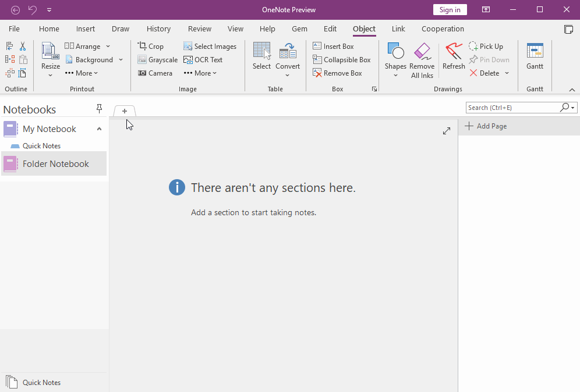Switch to the Gem tab
Image resolution: width=580 pixels, height=392 pixels.
pos(300,29)
